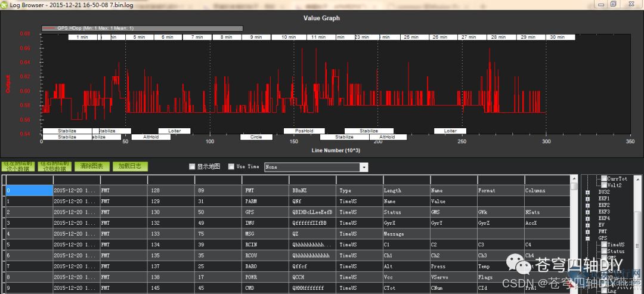Click the tree panel scrollbar up arrow
Image resolution: width=644 pixels, height=294 pixels.
[637, 178]
